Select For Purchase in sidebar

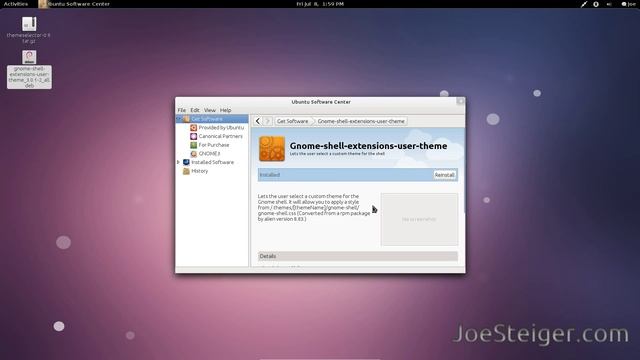[214, 145]
